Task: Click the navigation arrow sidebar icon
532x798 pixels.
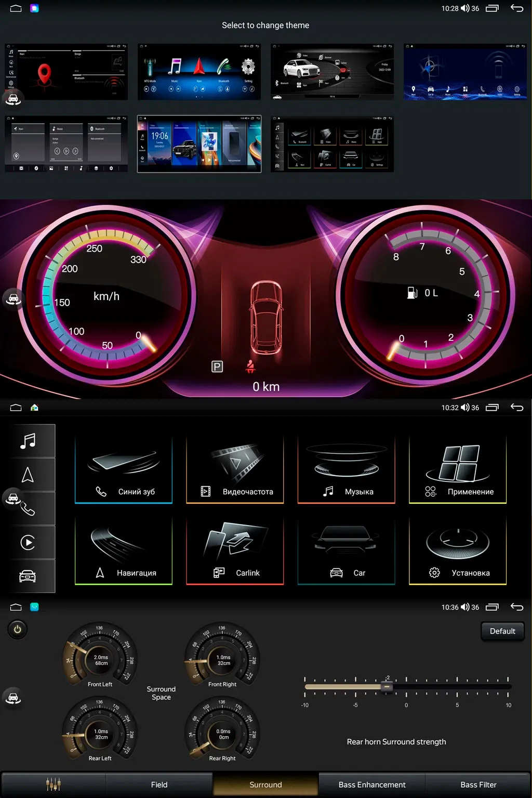Action: click(x=28, y=475)
